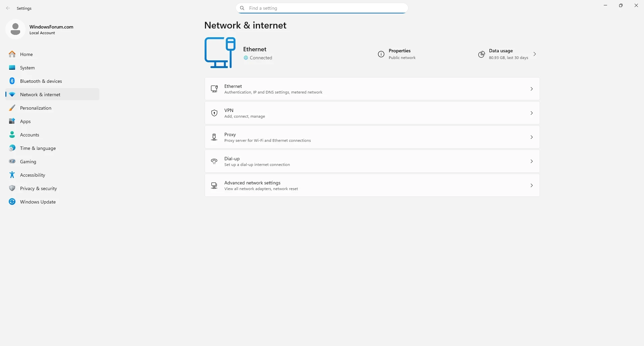Click the Accessibility figure icon

(12, 175)
